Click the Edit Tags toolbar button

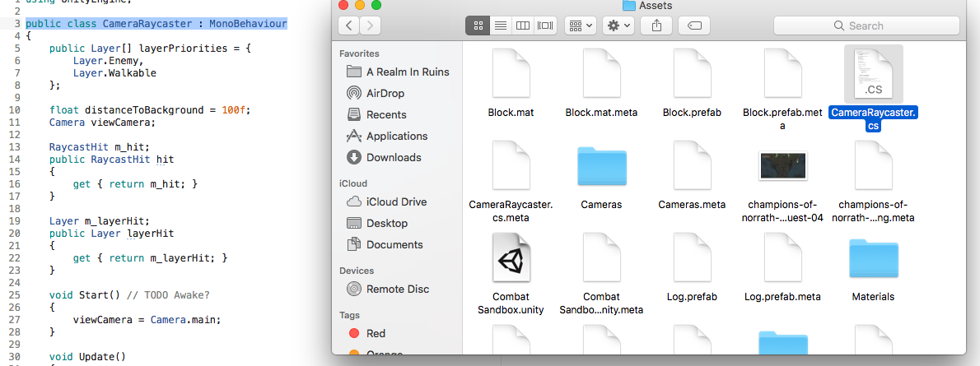click(x=694, y=25)
